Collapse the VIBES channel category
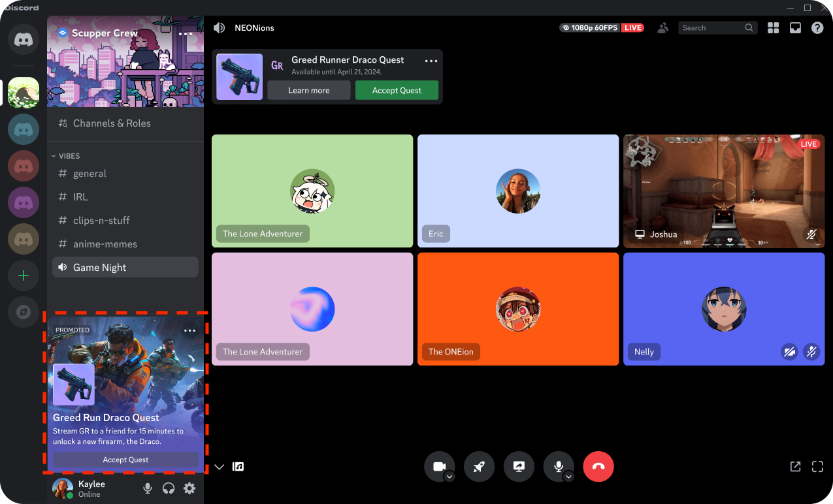Viewport: 833px width, 504px height. pyautogui.click(x=66, y=155)
